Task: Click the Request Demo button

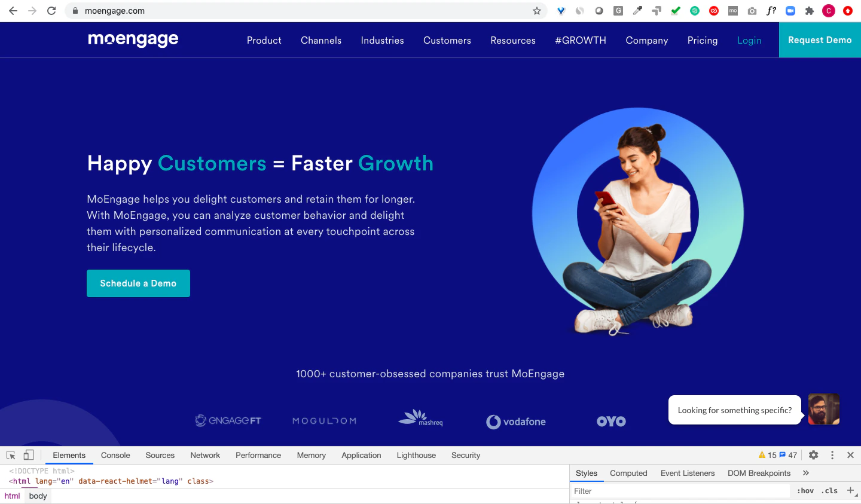Action: pos(820,40)
